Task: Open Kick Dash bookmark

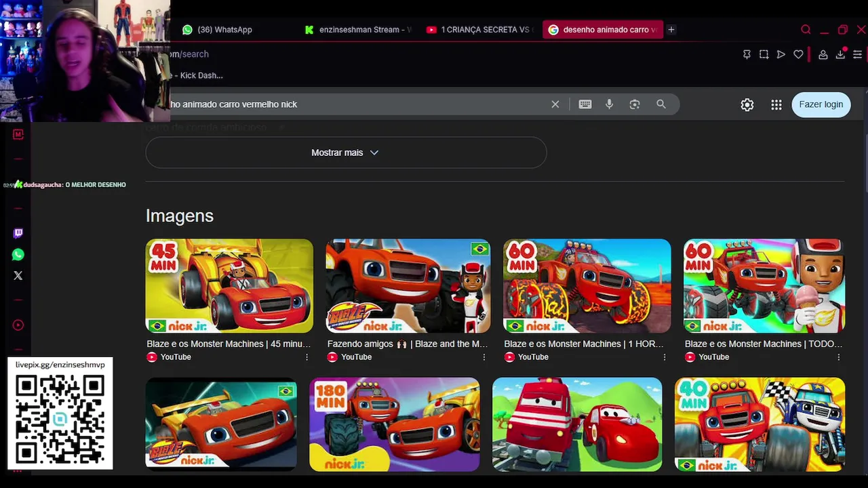Action: click(197, 75)
